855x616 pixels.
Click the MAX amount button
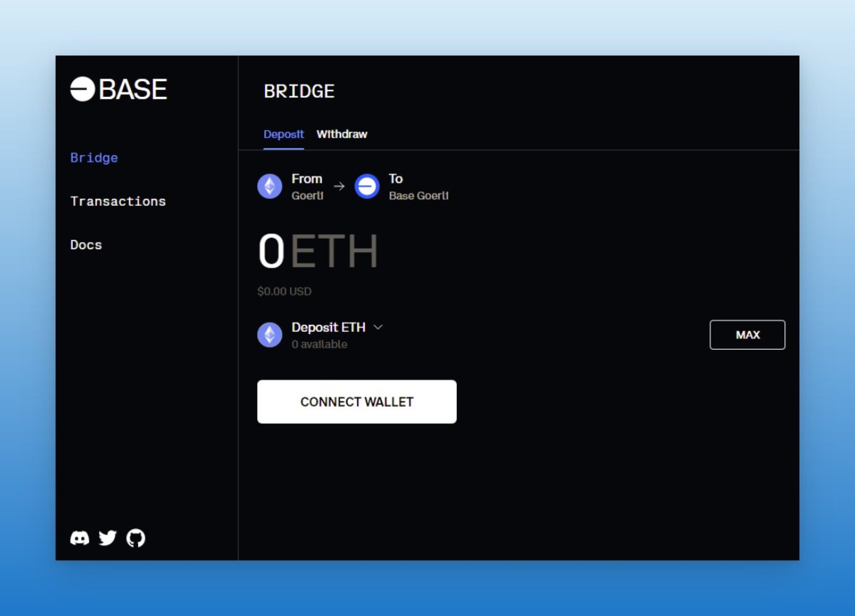pos(747,334)
